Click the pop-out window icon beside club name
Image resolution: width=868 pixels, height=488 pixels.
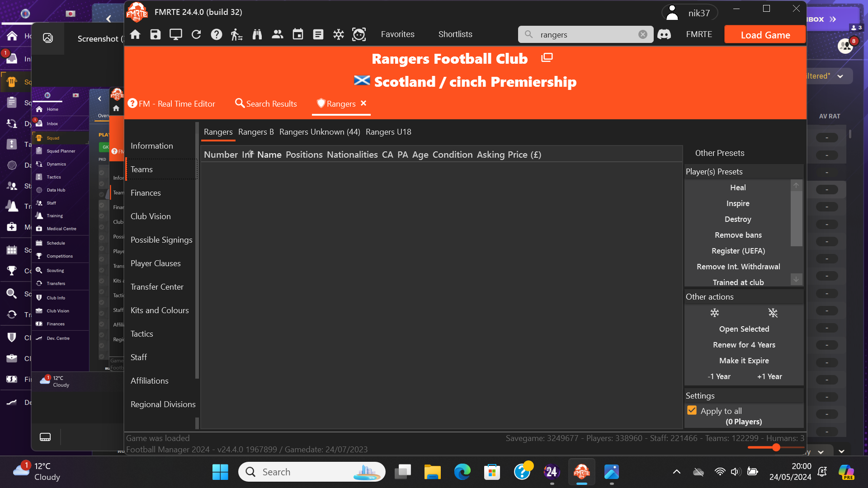(x=547, y=58)
